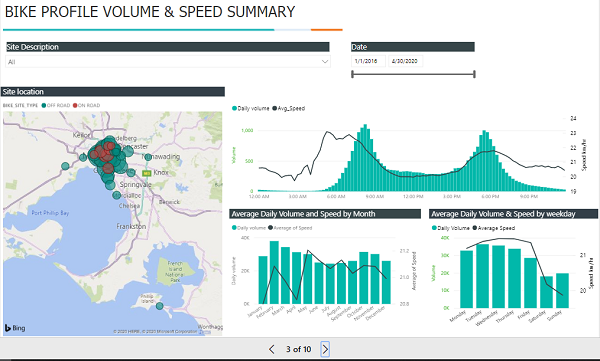Click the February bar in monthly chart
600x361 pixels.
point(274,272)
